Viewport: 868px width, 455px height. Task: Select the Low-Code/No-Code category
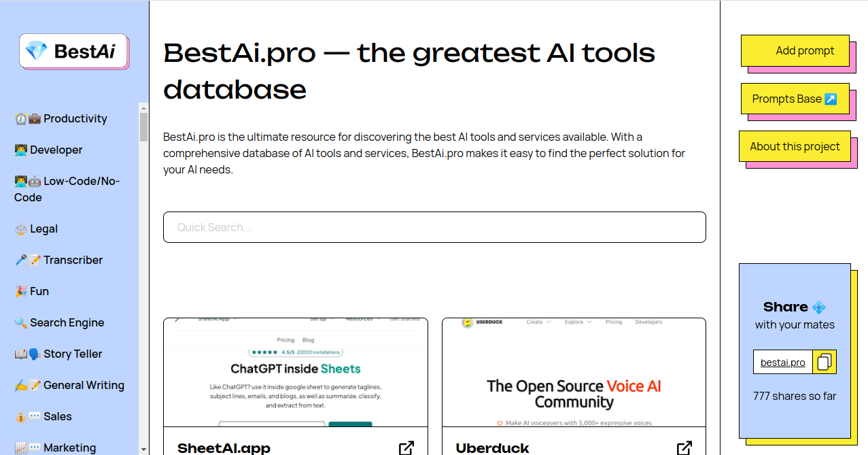click(67, 189)
